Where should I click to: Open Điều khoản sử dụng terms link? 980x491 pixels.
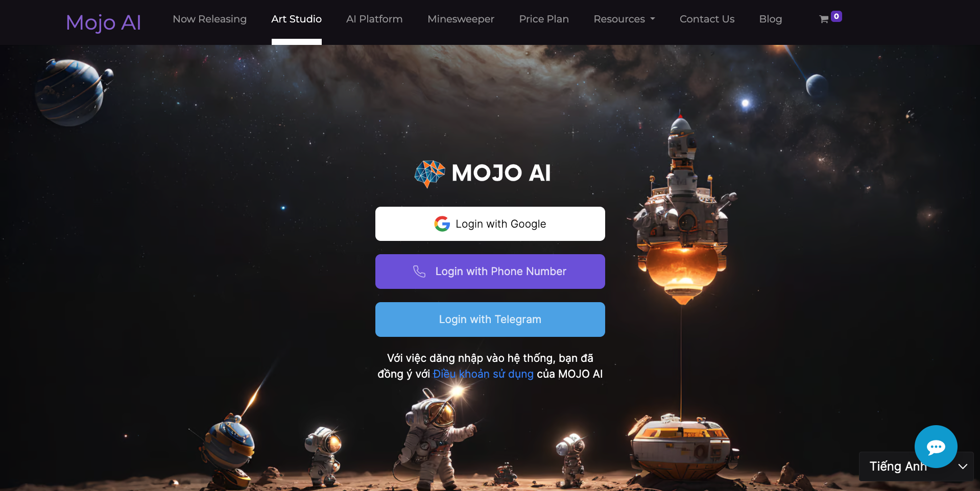click(x=483, y=374)
